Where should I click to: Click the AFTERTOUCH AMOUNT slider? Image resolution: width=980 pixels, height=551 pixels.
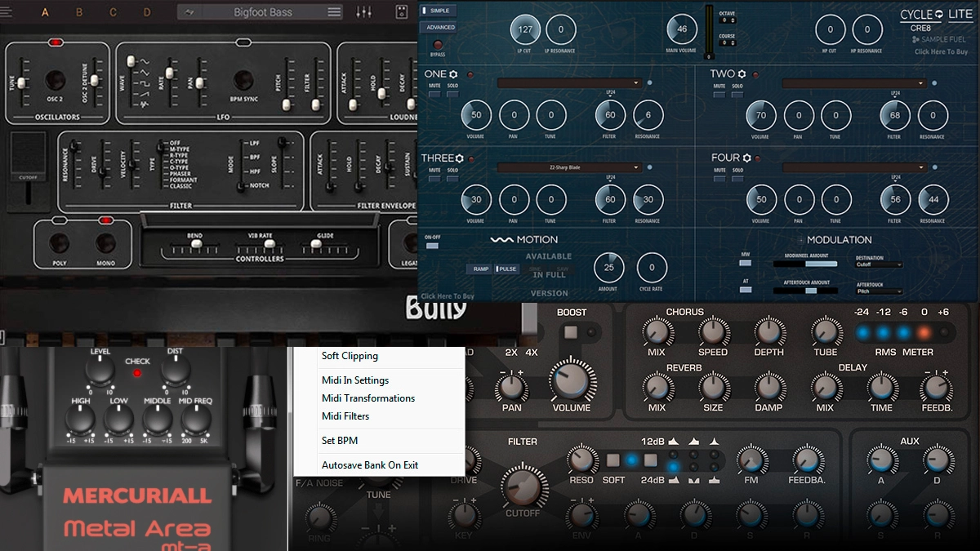[x=806, y=291]
